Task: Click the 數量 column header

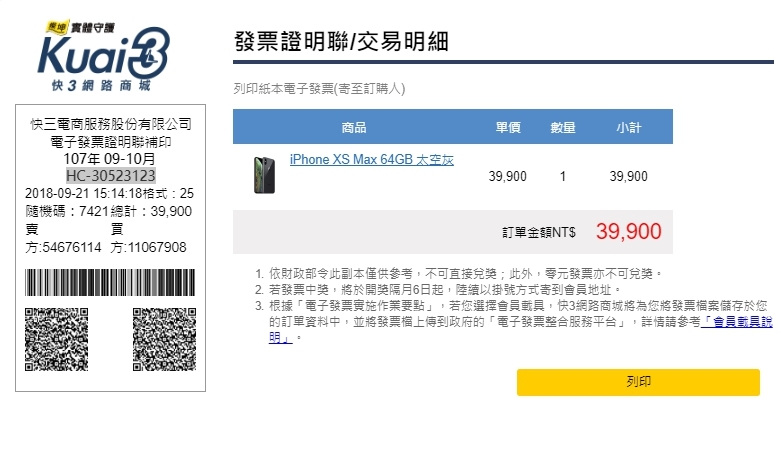Action: point(563,127)
